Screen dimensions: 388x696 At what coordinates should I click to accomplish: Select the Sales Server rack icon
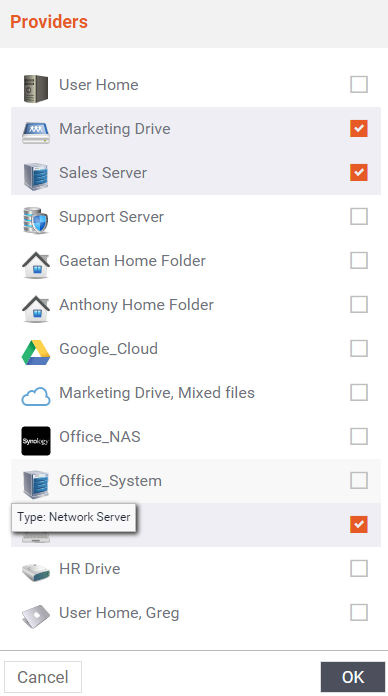[36, 176]
